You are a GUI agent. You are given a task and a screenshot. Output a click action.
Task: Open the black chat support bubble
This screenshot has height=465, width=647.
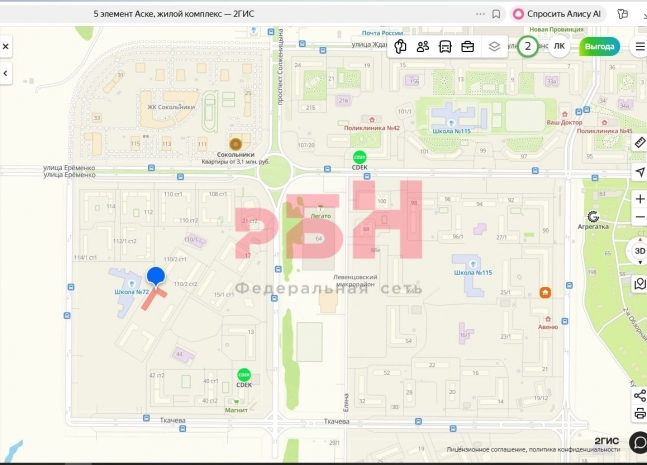pyautogui.click(x=639, y=443)
